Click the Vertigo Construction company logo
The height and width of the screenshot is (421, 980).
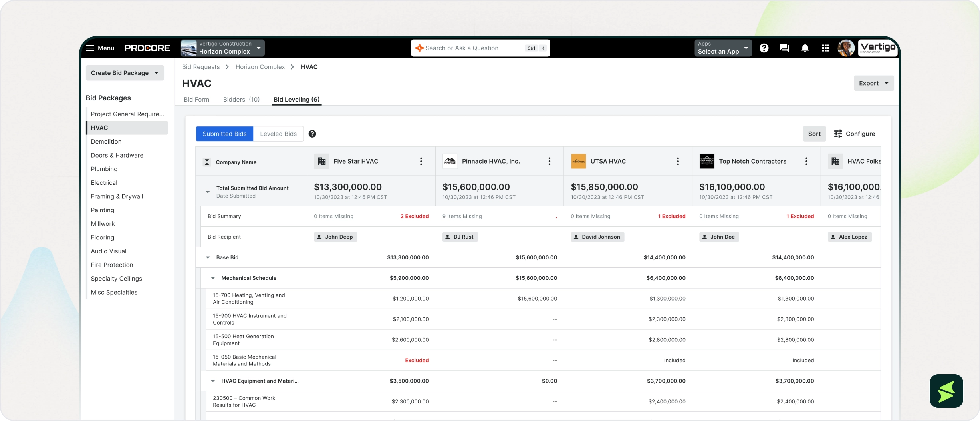pos(878,48)
